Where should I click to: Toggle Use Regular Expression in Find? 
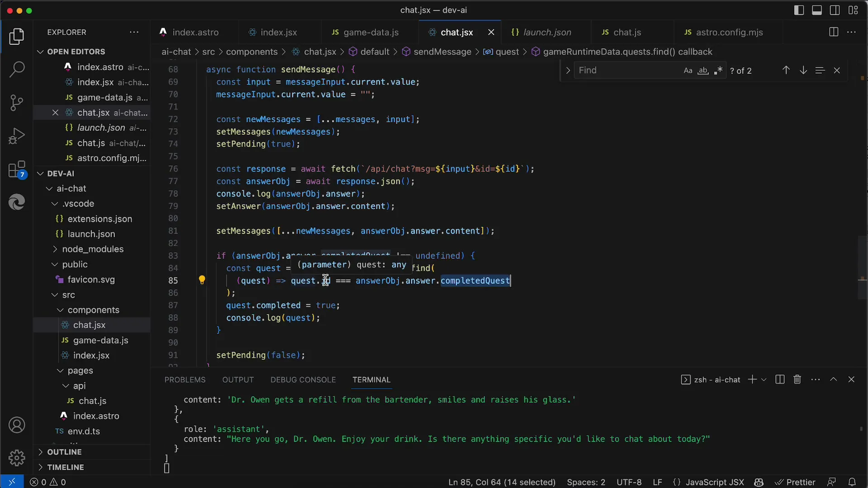(718, 71)
